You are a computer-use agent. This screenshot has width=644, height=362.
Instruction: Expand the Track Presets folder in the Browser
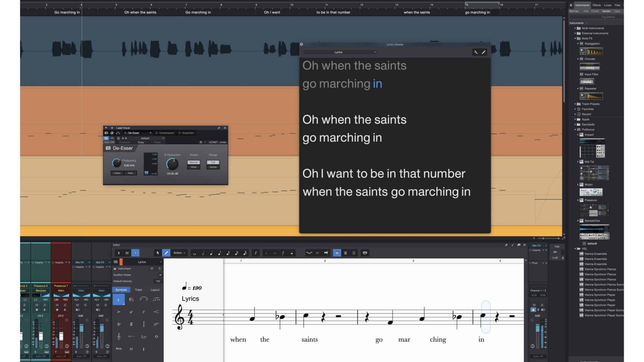click(x=576, y=104)
